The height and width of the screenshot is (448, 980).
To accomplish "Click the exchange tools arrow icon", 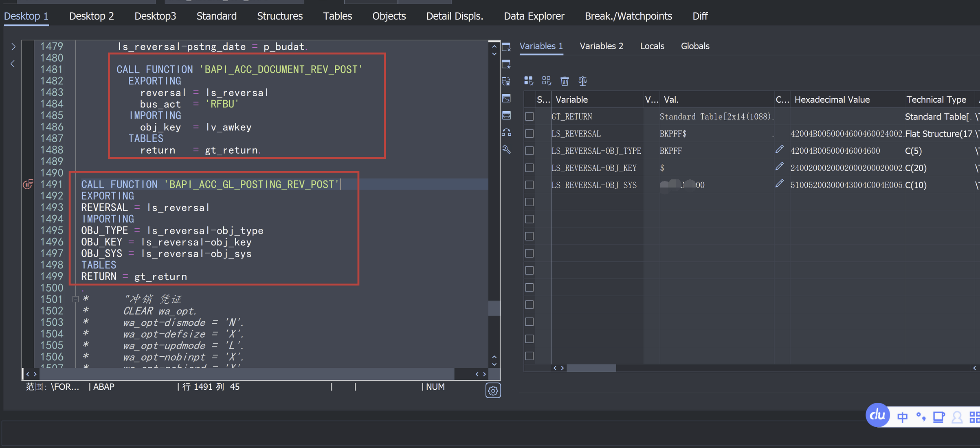I will tap(506, 132).
